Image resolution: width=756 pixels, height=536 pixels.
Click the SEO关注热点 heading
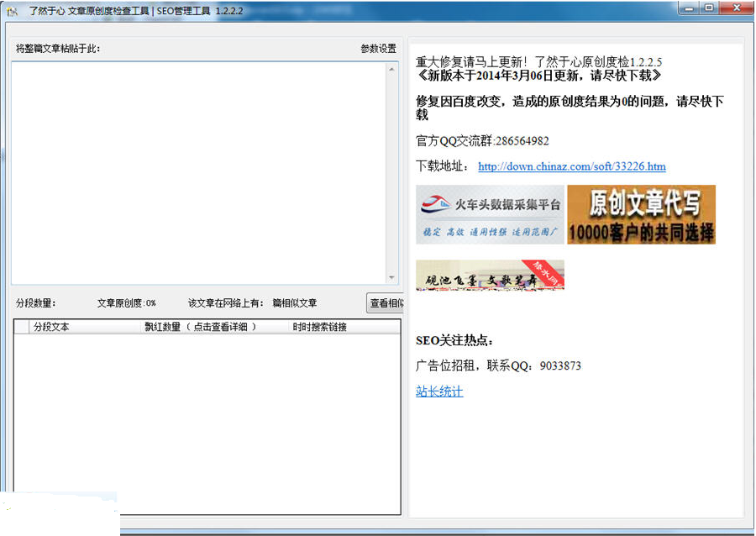click(x=454, y=340)
